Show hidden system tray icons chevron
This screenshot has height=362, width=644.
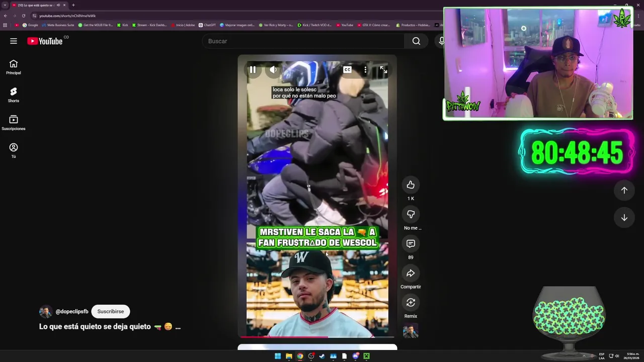tap(584, 356)
